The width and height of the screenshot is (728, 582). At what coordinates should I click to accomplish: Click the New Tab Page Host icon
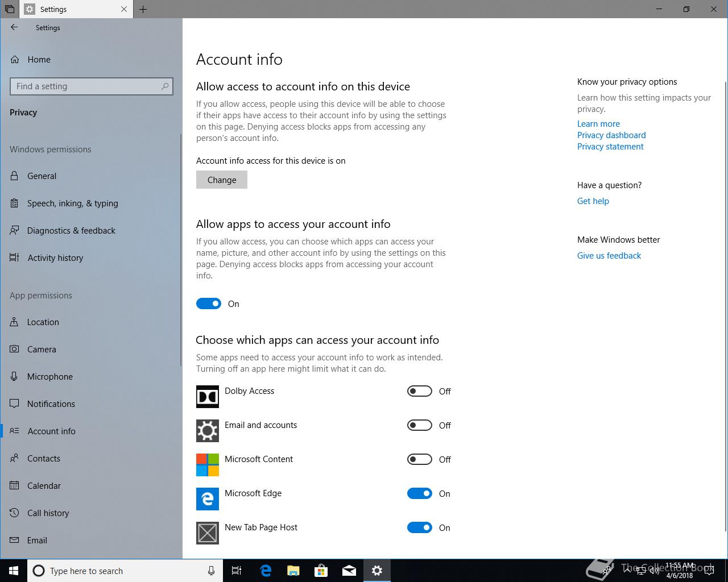pos(208,533)
